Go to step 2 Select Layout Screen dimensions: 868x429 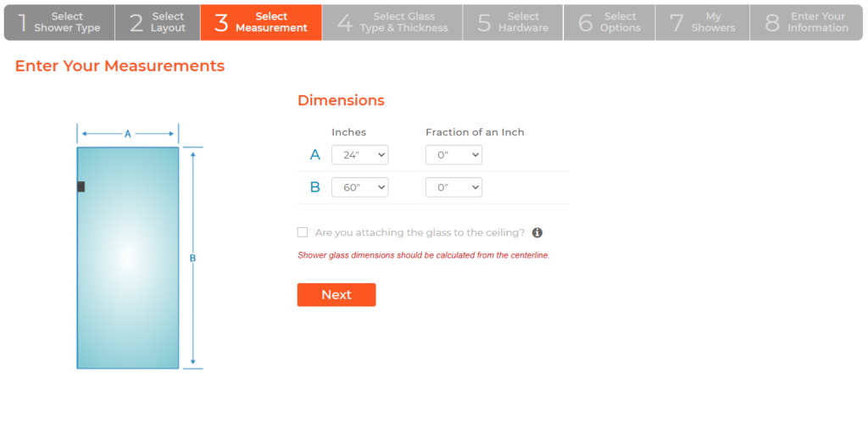(x=158, y=22)
